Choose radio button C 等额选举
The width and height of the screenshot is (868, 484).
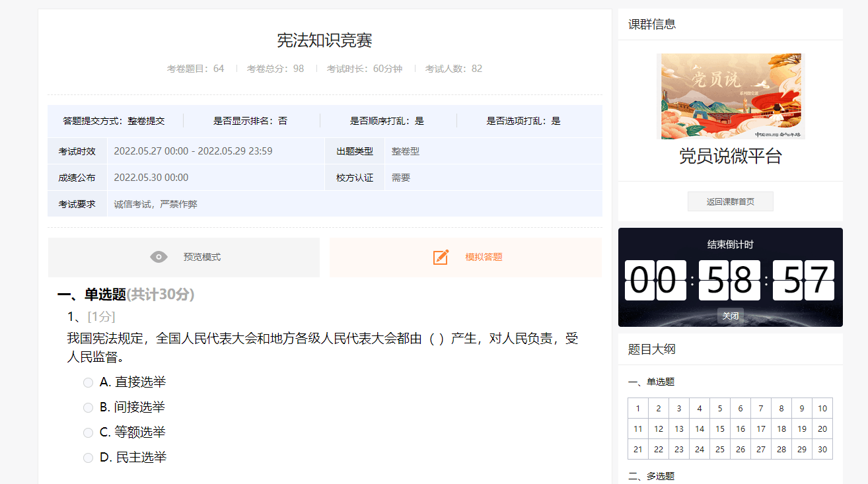point(88,432)
